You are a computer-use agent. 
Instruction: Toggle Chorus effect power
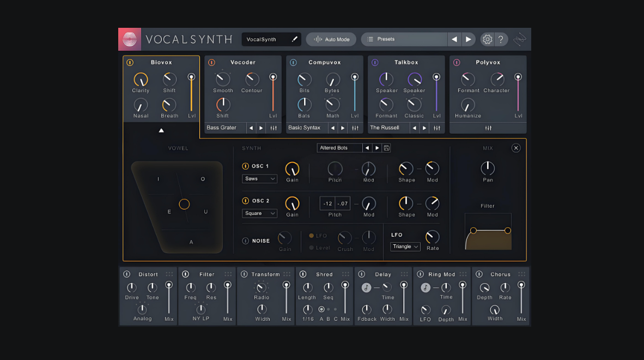click(x=479, y=274)
